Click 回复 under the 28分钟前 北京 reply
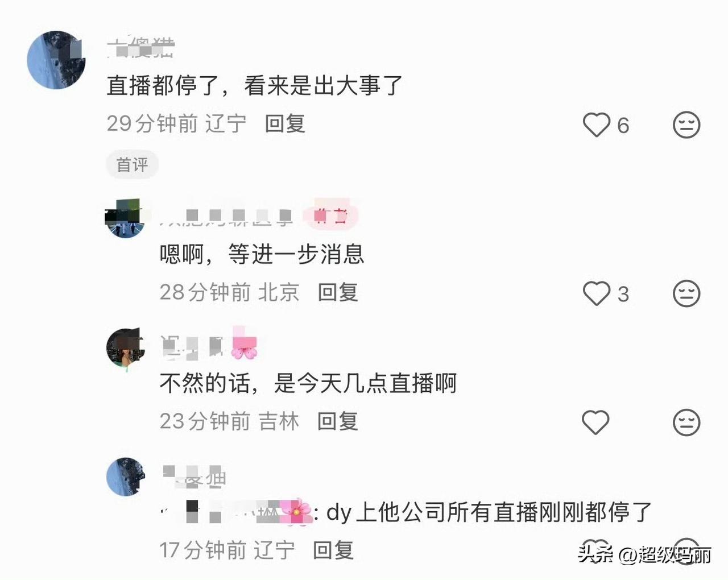Screen dimensions: 728x580 pyautogui.click(x=338, y=292)
